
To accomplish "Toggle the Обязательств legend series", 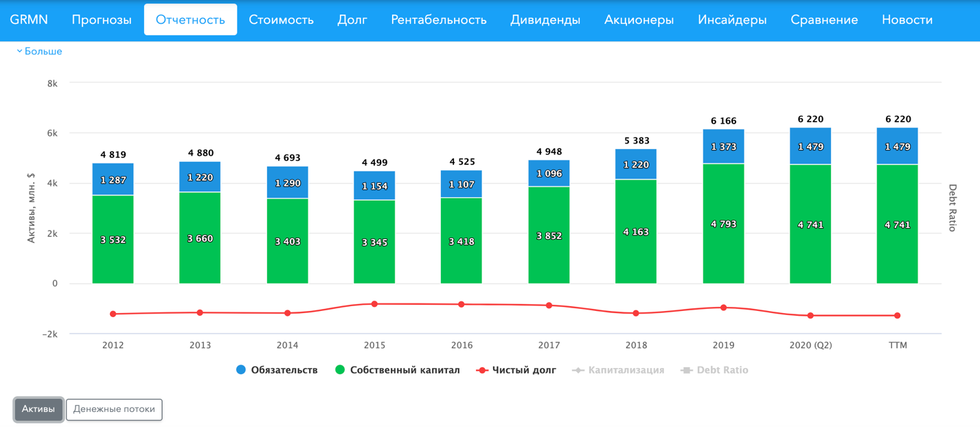I will click(x=277, y=370).
